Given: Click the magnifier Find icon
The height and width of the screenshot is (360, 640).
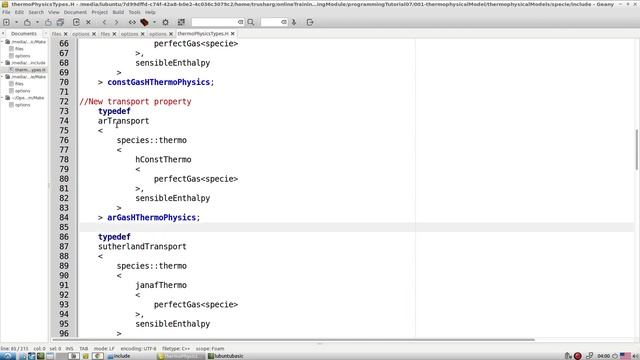Looking at the screenshot, I should point(251,22).
